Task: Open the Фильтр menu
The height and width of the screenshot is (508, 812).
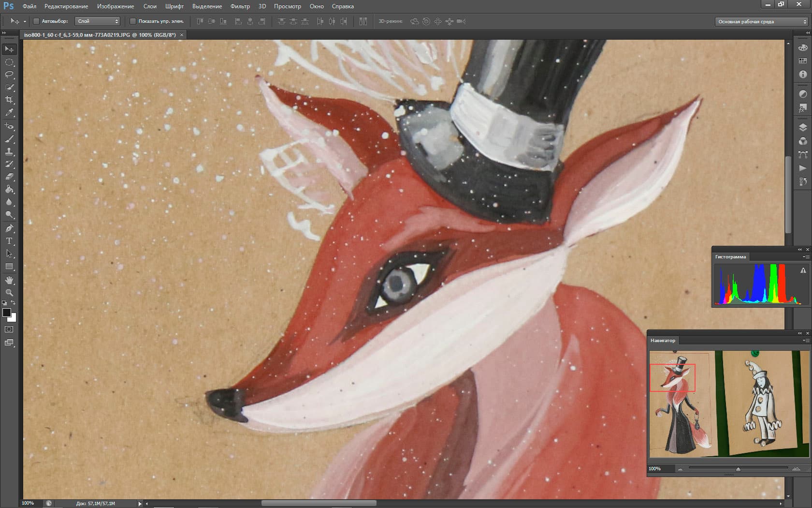Action: click(x=240, y=6)
